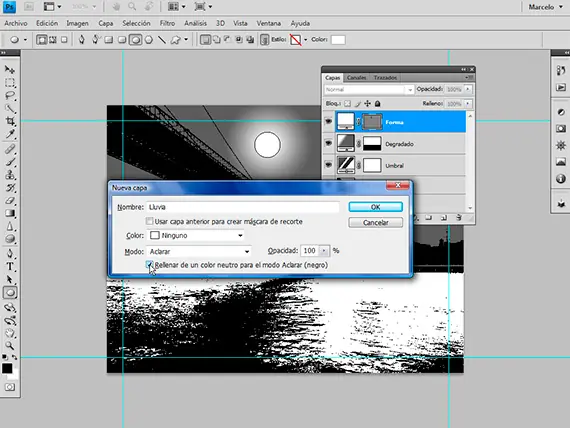
Task: Choose the Line shape tool in options bar
Action: pos(162,40)
